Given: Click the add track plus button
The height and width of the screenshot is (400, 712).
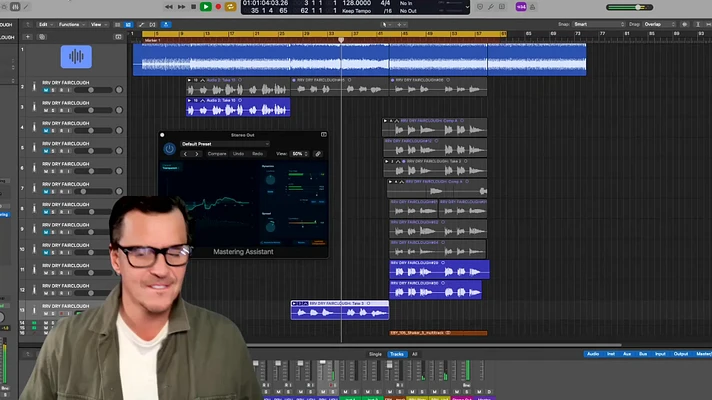Looking at the screenshot, I should click(28, 37).
